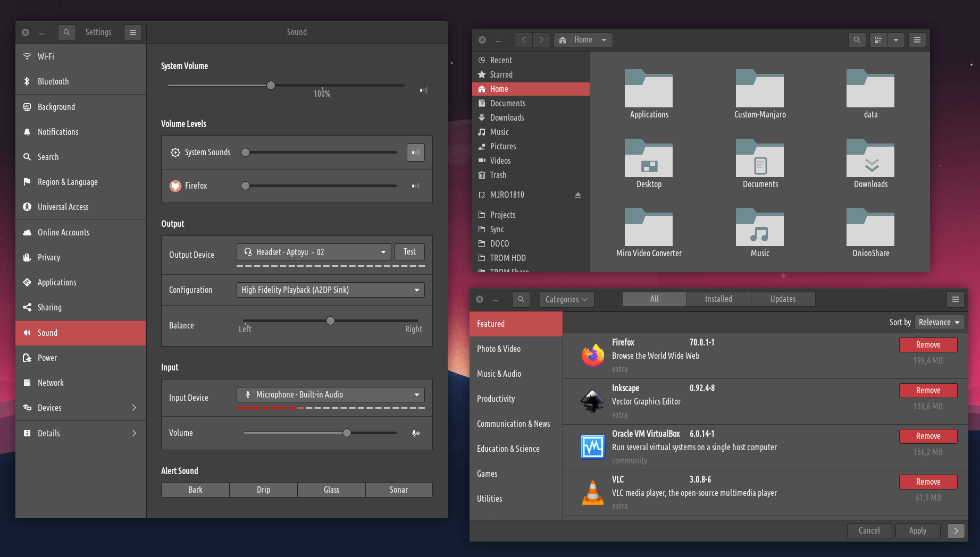Select Bluetooth in Settings sidebar
Image resolution: width=980 pixels, height=557 pixels.
tap(53, 81)
